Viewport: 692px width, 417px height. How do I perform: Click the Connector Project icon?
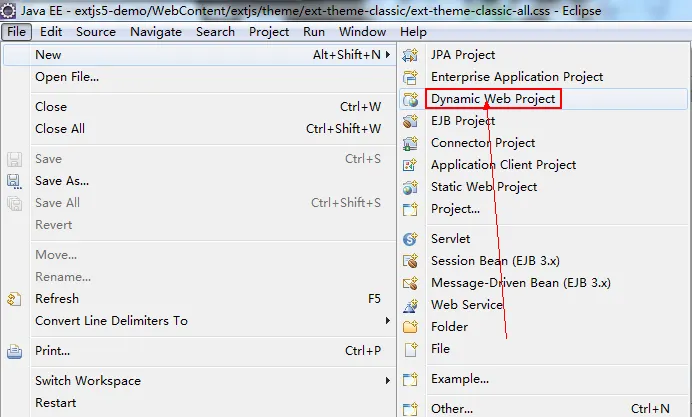point(410,143)
